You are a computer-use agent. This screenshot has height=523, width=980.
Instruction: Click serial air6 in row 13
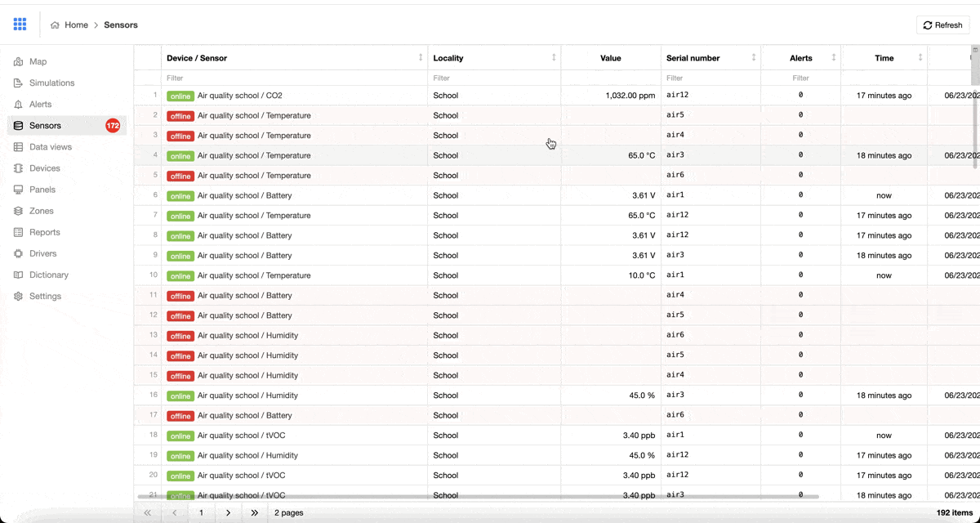tap(675, 336)
